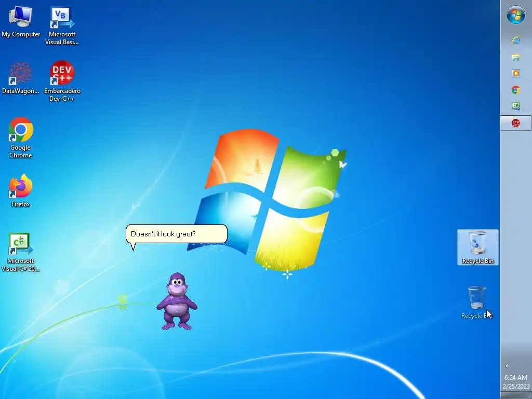This screenshot has height=399, width=532.
Task: Open Windows Explorer from the taskbar
Action: (x=516, y=57)
